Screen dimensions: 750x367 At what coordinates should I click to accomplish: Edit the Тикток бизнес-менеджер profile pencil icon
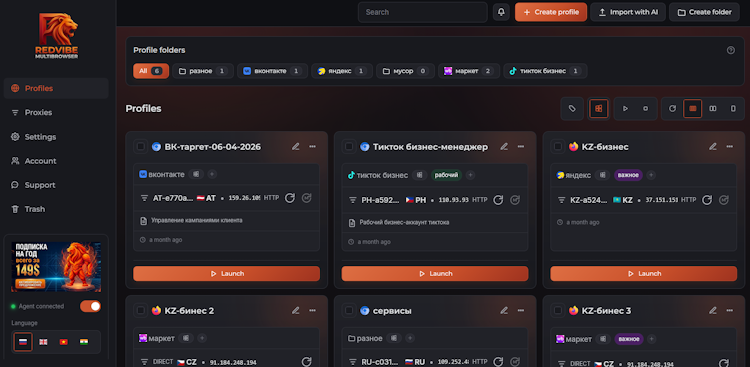[504, 146]
